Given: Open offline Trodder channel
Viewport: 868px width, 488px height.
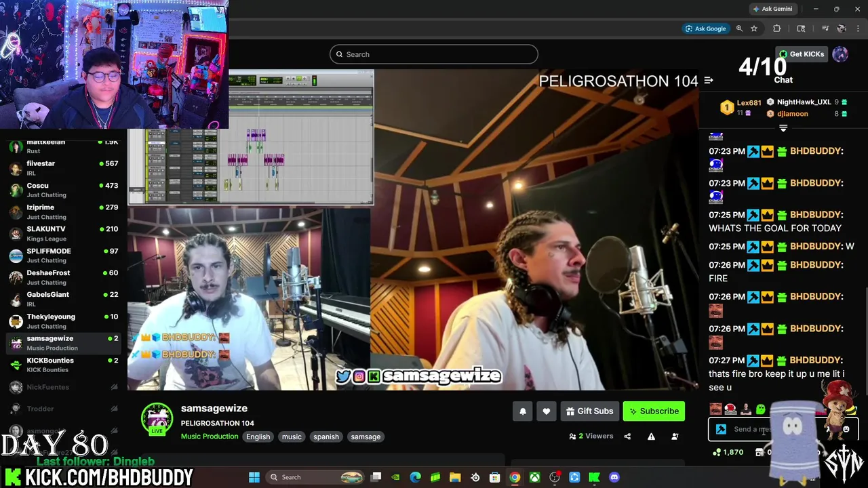Looking at the screenshot, I should pos(64,409).
